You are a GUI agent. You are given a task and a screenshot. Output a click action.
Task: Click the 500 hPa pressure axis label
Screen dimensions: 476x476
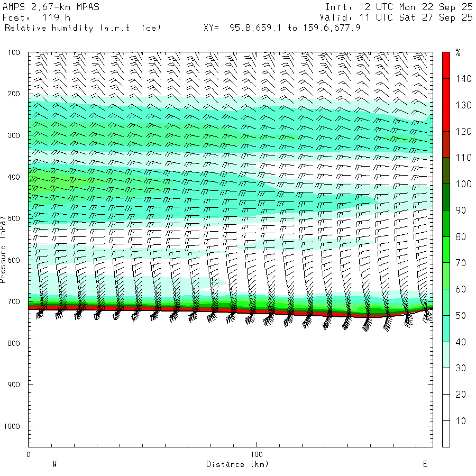coord(14,218)
